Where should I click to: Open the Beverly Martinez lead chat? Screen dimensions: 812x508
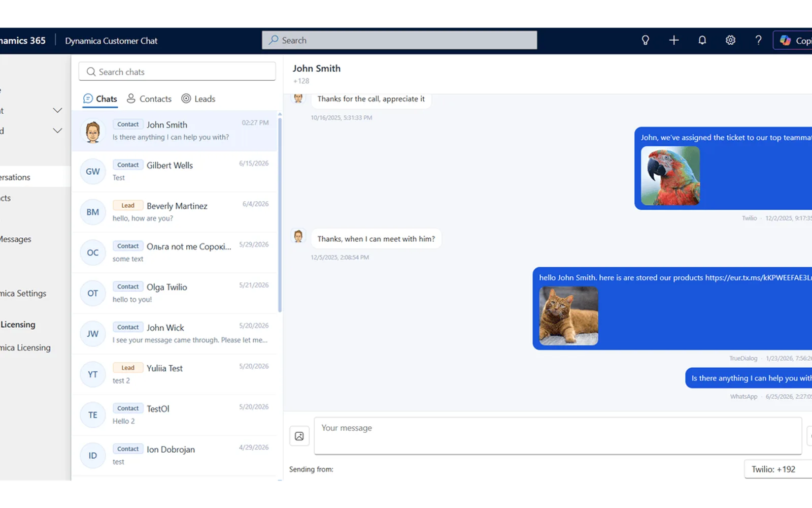pyautogui.click(x=175, y=212)
